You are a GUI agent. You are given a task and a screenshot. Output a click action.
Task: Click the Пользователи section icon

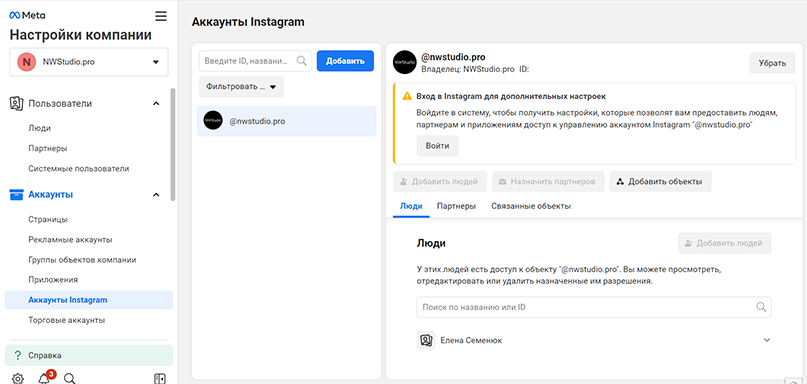[x=17, y=103]
